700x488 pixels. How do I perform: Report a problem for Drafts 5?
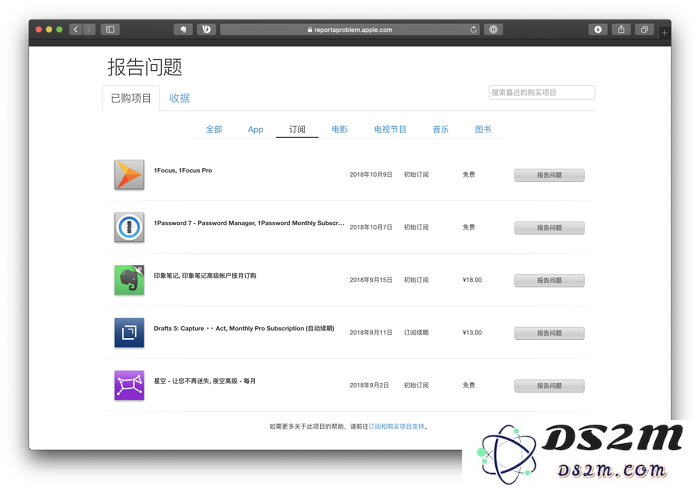click(x=549, y=333)
